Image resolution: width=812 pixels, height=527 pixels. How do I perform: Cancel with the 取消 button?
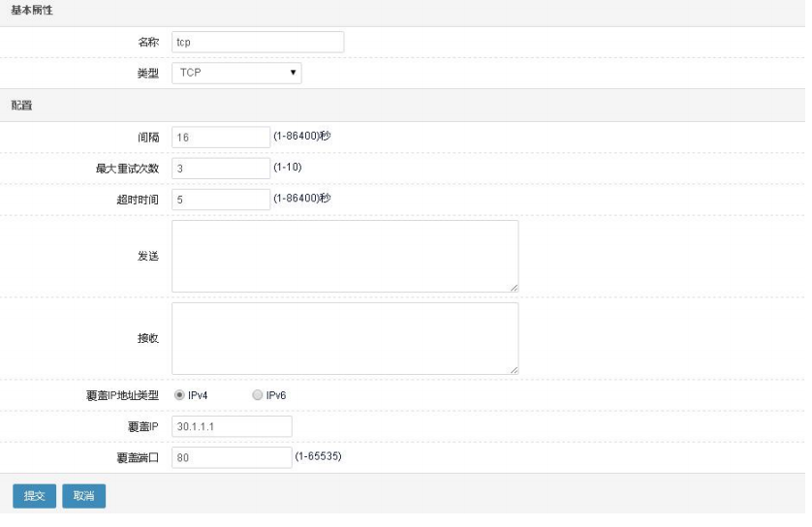pos(84,496)
